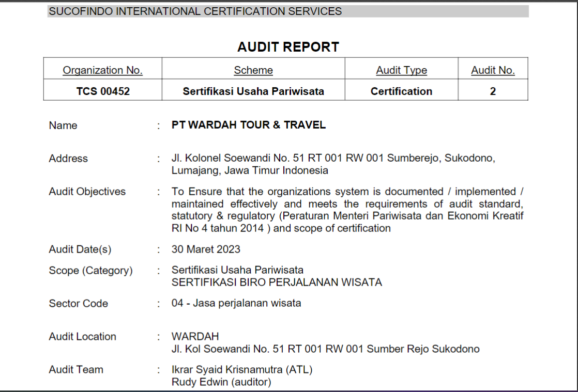This screenshot has height=392, width=578.
Task: Select the audit date 30 Maret 2023
Action: [206, 249]
